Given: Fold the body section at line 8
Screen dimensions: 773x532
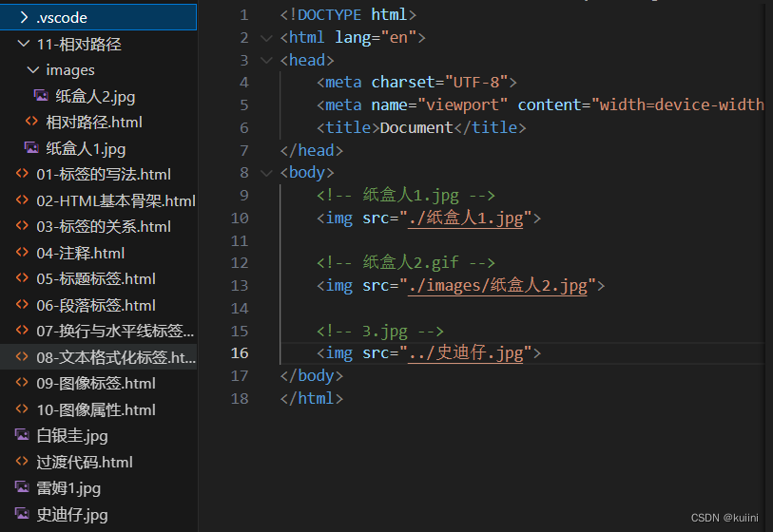Looking at the screenshot, I should (x=266, y=173).
